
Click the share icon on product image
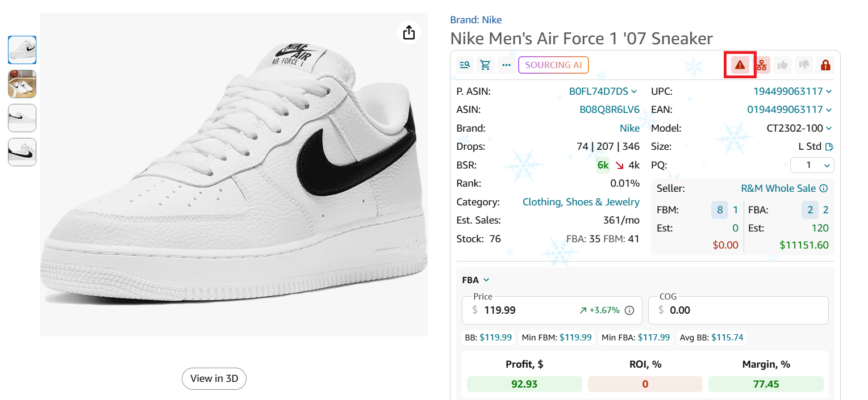pyautogui.click(x=408, y=32)
